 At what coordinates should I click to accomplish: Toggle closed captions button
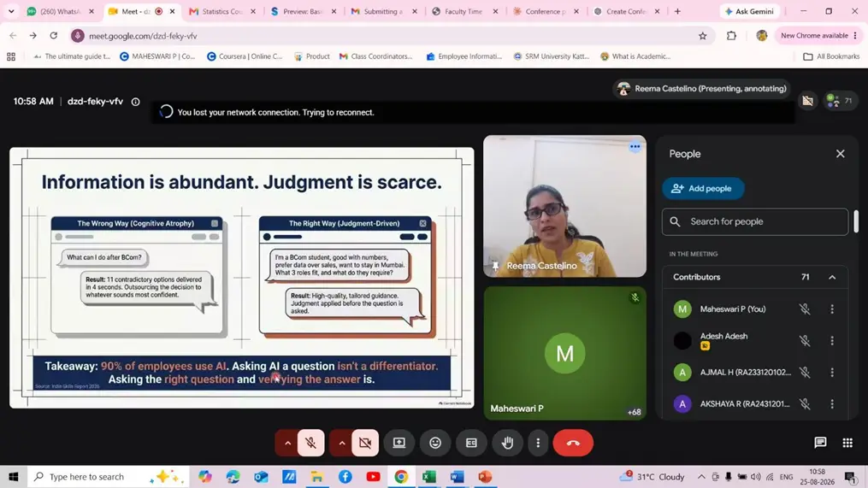(x=472, y=443)
